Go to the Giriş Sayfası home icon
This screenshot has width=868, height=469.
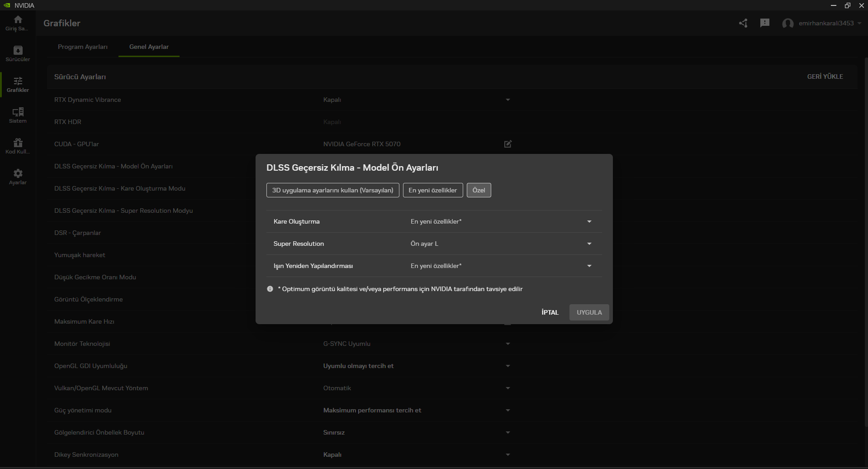point(18,23)
